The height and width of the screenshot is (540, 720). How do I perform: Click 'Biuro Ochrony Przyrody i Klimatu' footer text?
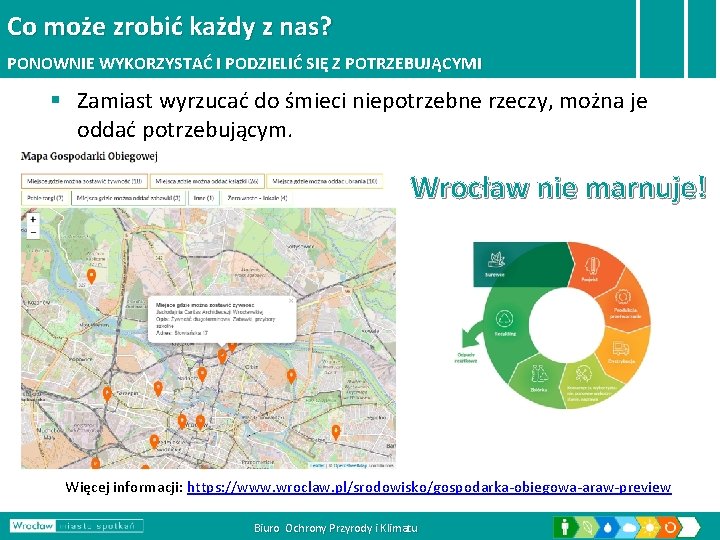(x=336, y=528)
